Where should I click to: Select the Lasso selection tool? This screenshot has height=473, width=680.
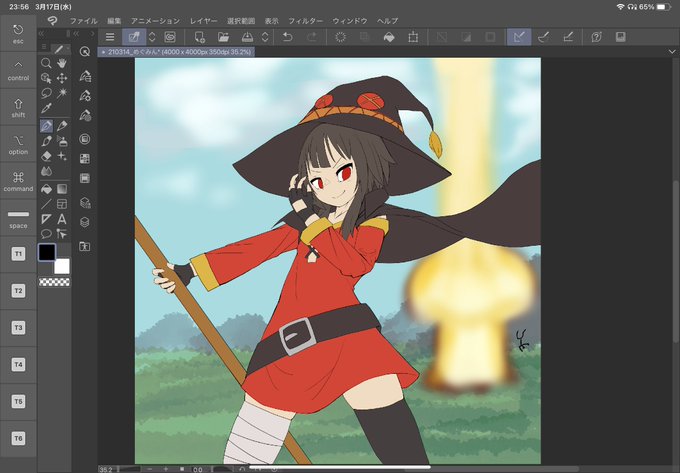coord(46,93)
